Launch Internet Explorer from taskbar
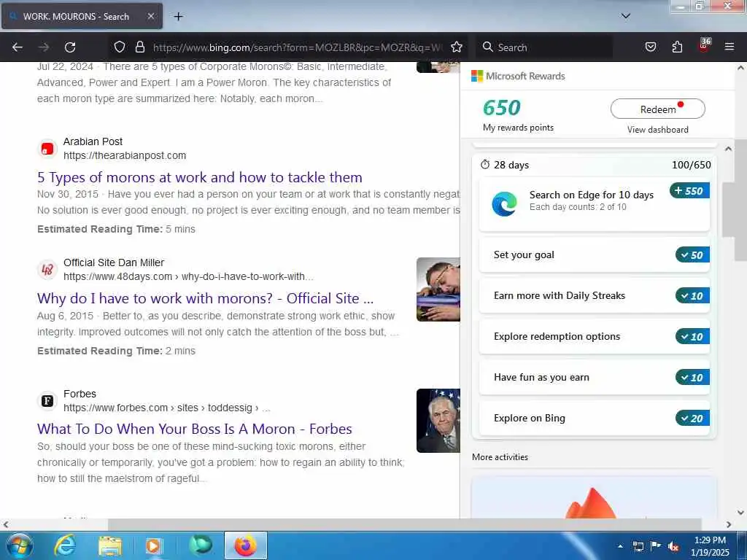The width and height of the screenshot is (747, 560). 65,545
